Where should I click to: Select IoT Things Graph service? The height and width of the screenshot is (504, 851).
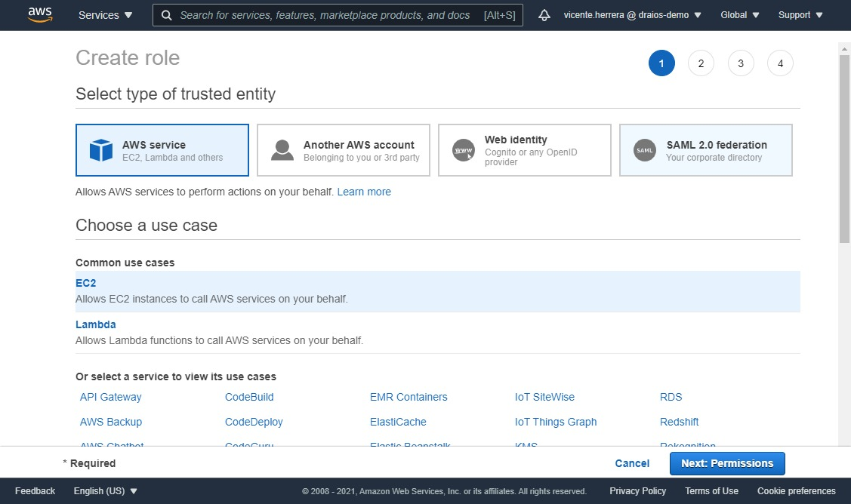click(556, 422)
